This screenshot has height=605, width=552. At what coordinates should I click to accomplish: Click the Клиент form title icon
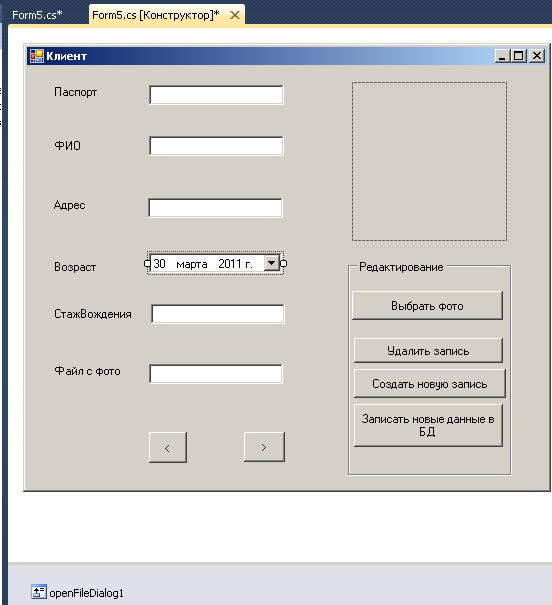(37, 56)
